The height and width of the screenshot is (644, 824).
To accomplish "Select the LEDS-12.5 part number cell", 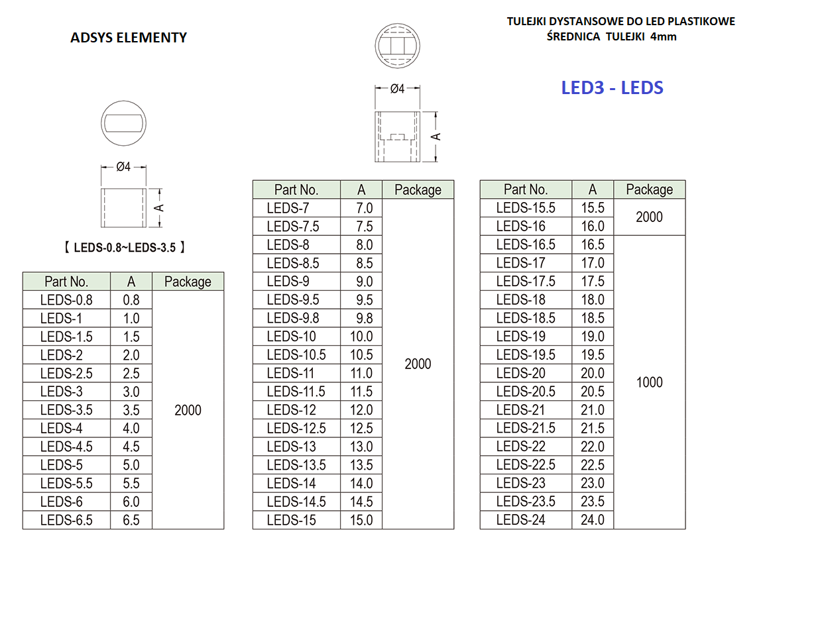I will [296, 429].
